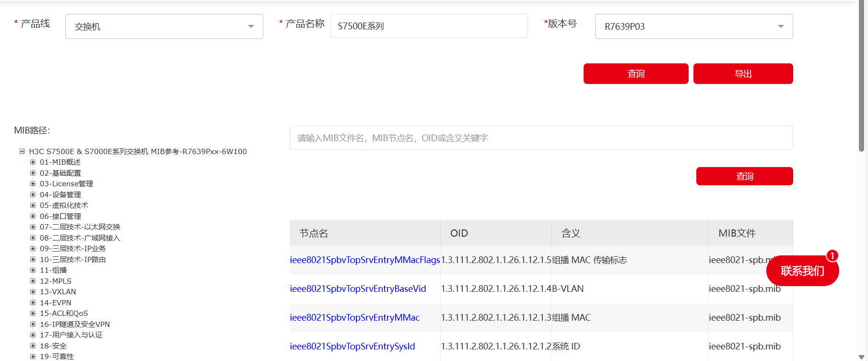Focus the MIB keyword search input
This screenshot has width=868, height=361.
pyautogui.click(x=541, y=138)
